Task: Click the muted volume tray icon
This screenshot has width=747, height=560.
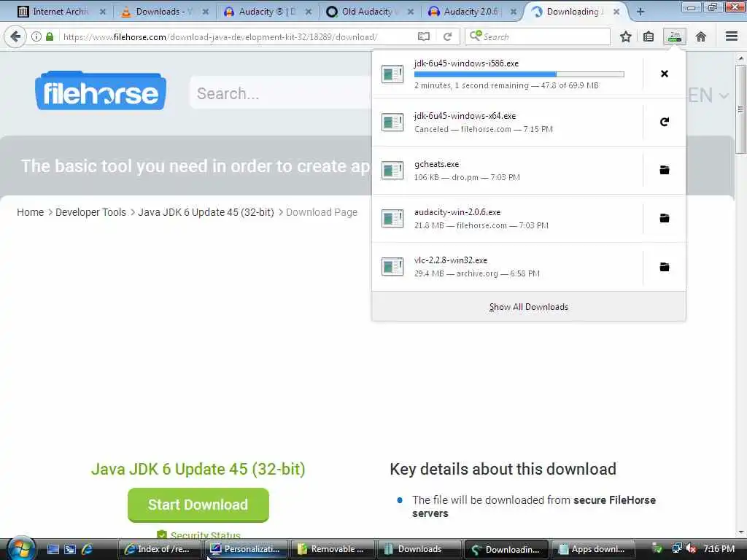Action: (x=691, y=549)
